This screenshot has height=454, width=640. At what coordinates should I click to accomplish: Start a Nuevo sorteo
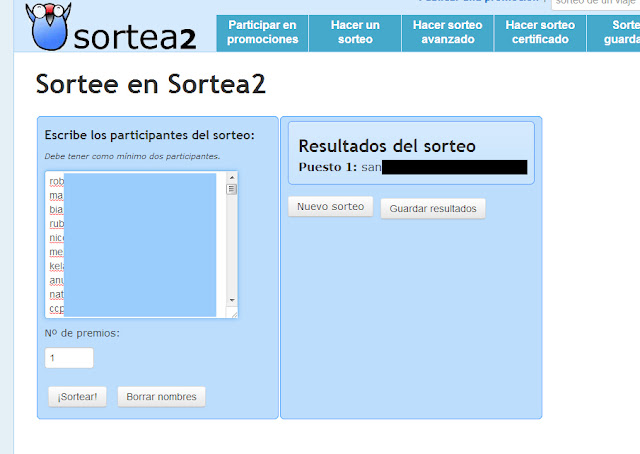click(x=331, y=207)
